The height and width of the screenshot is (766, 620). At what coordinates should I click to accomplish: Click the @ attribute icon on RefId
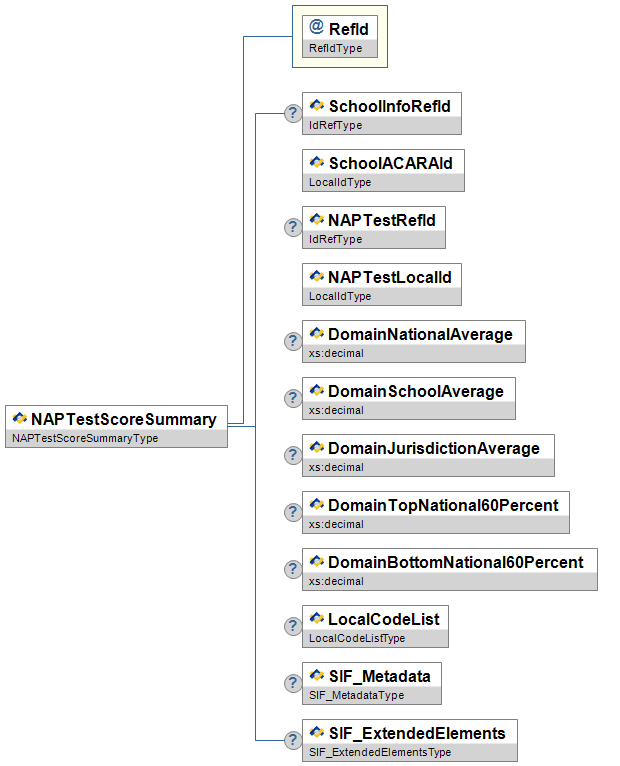pyautogui.click(x=316, y=28)
